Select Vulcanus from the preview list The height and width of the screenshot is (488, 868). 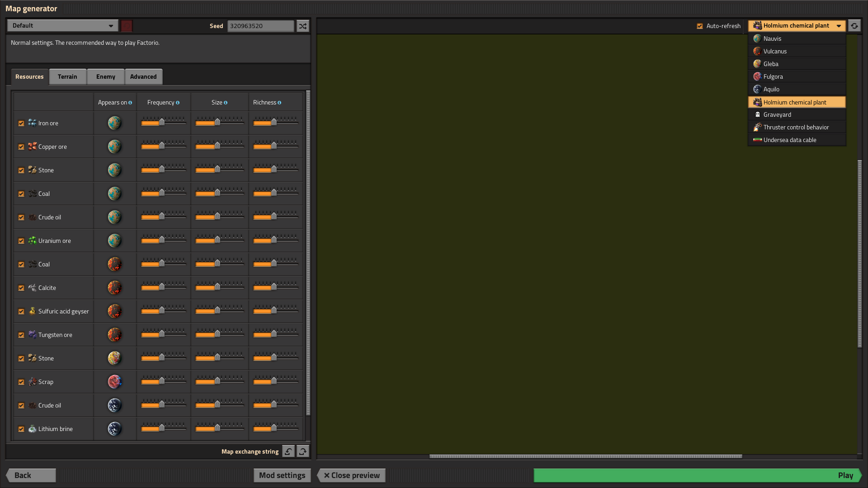(x=797, y=52)
